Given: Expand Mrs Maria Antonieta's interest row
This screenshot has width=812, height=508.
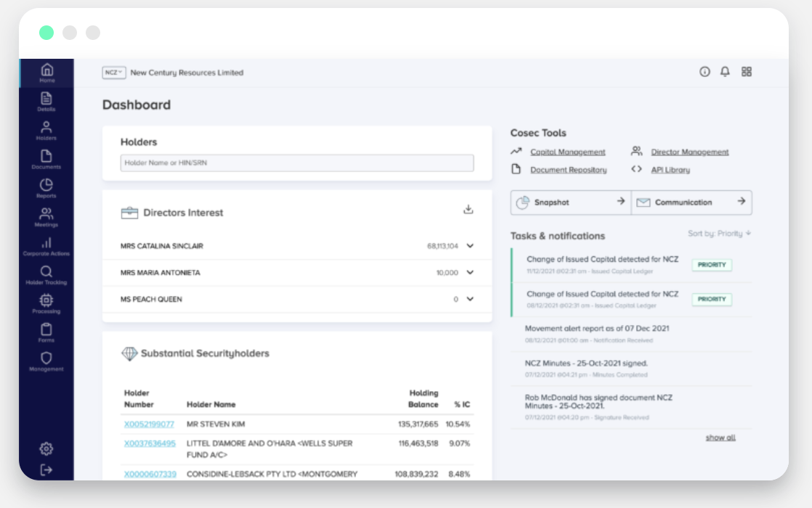Looking at the screenshot, I should [x=470, y=272].
